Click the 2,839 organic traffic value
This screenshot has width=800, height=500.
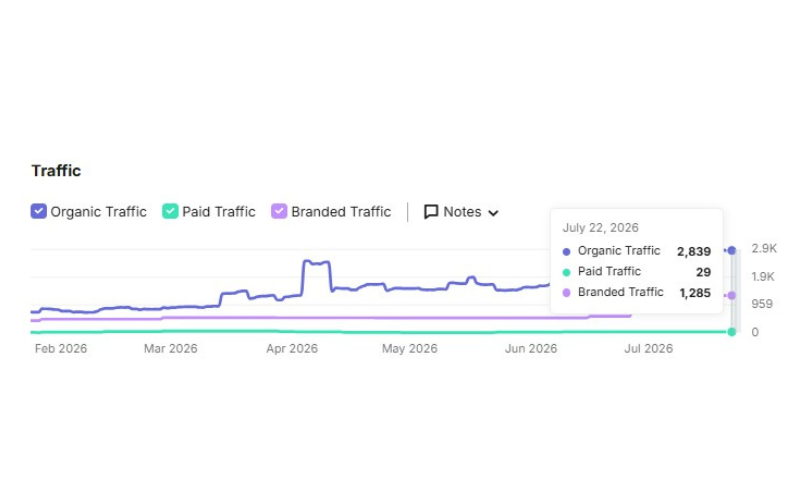coord(694,252)
